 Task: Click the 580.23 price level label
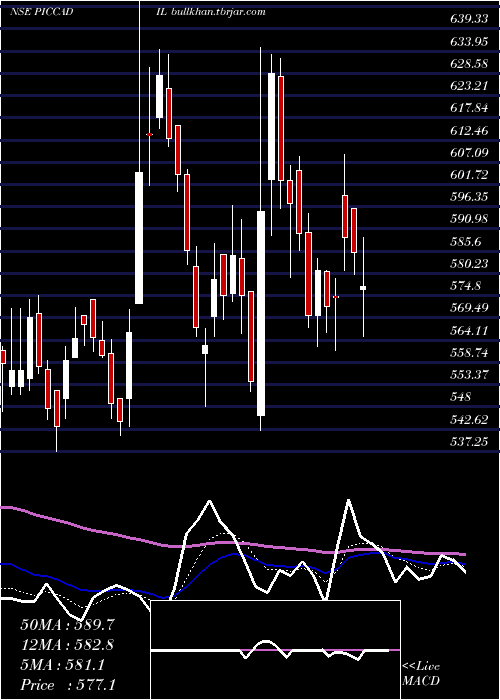469,263
